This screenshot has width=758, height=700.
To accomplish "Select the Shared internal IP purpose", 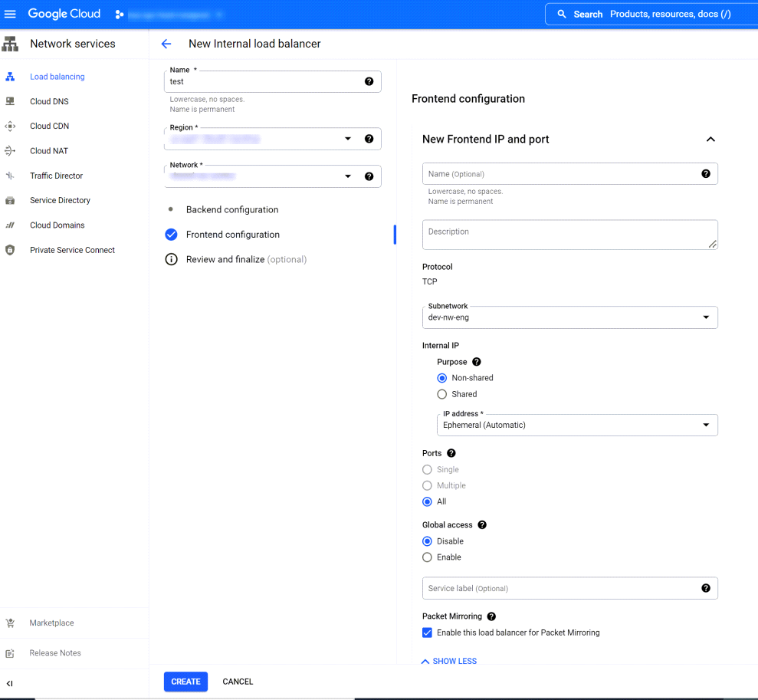I will coord(441,393).
